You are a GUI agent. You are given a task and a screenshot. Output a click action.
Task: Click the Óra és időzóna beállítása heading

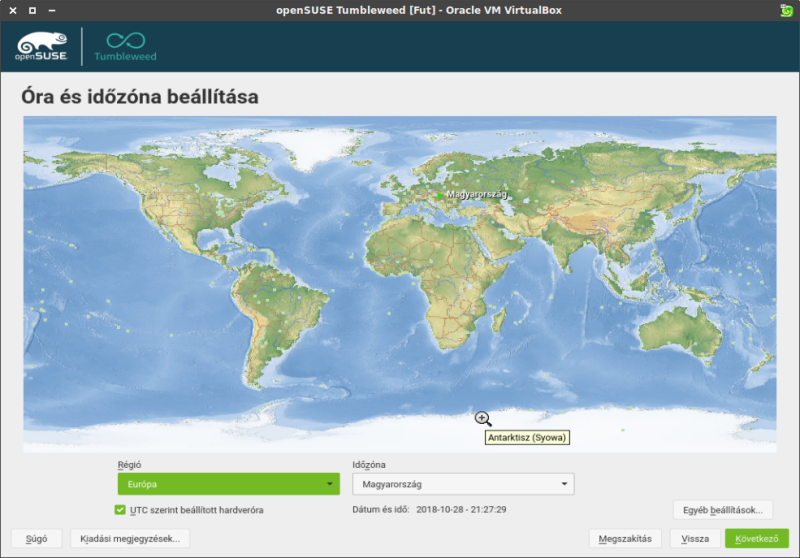pos(140,96)
